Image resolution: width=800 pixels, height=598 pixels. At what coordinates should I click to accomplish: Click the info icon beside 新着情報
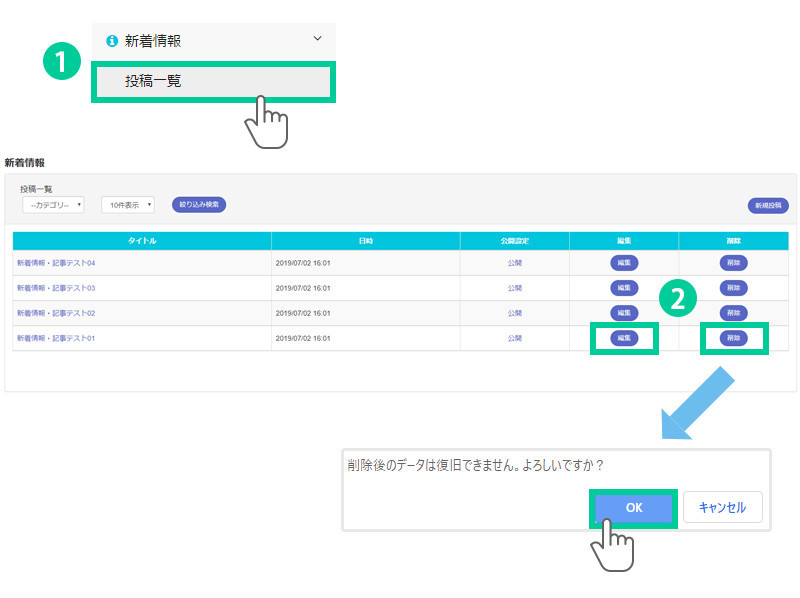(x=112, y=41)
